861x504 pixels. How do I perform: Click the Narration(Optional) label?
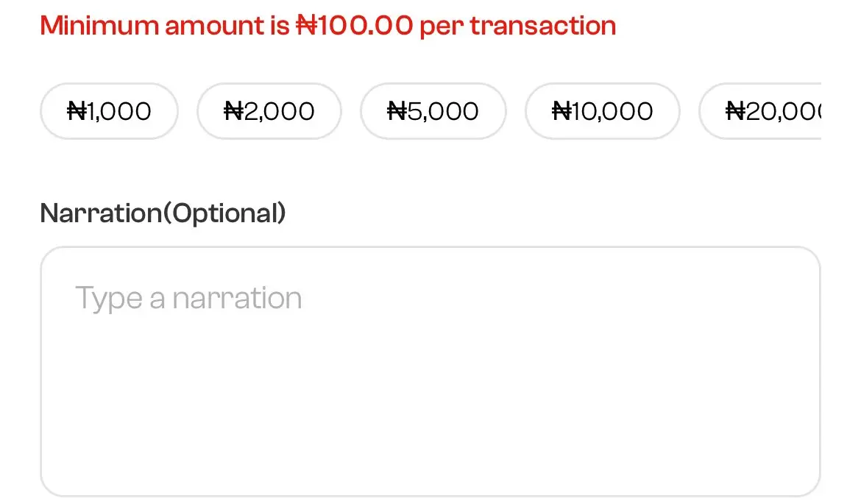coord(163,213)
